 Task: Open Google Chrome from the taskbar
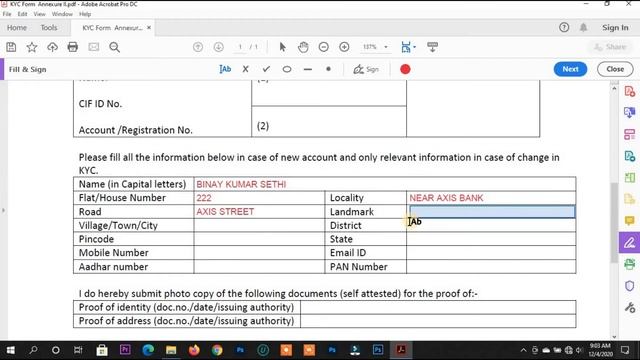coord(217,350)
